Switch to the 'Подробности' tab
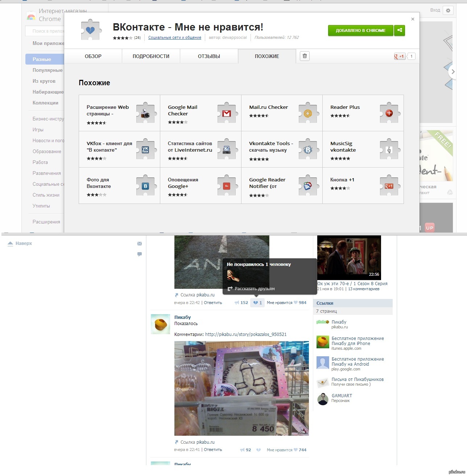Viewport: 467px width, 476px height. (x=151, y=56)
